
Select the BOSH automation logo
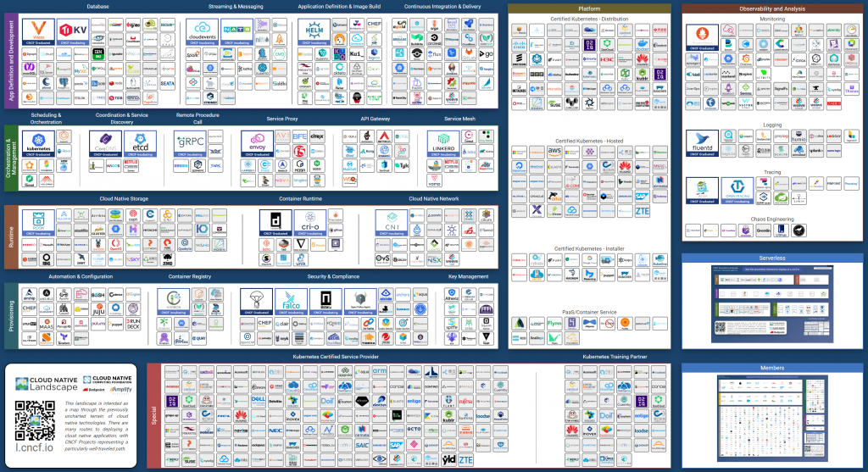pyautogui.click(x=98, y=294)
